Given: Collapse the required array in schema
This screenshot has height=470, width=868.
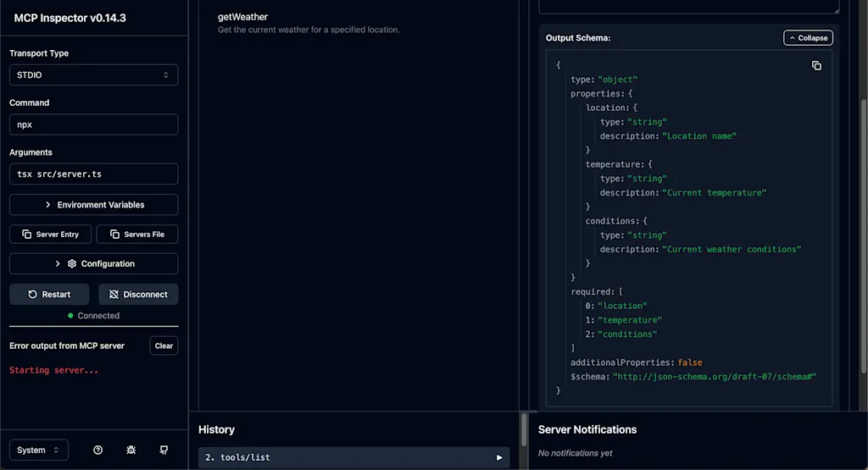Looking at the screenshot, I should tap(597, 292).
